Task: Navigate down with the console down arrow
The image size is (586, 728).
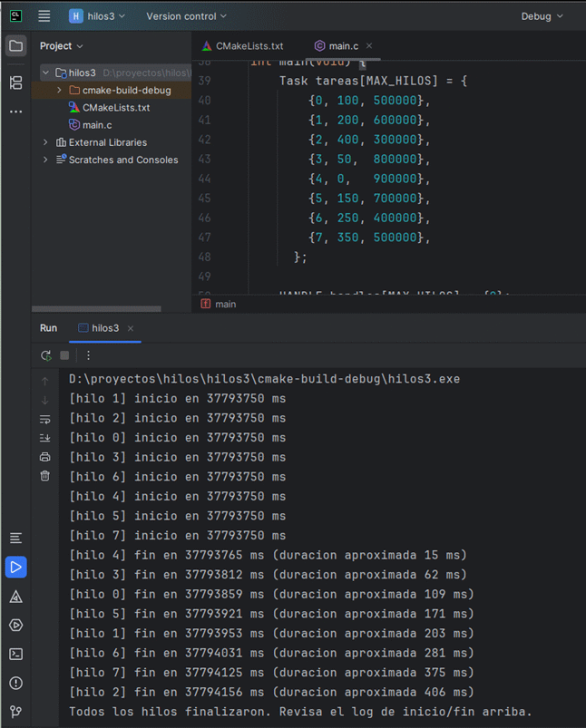Action: point(44,399)
